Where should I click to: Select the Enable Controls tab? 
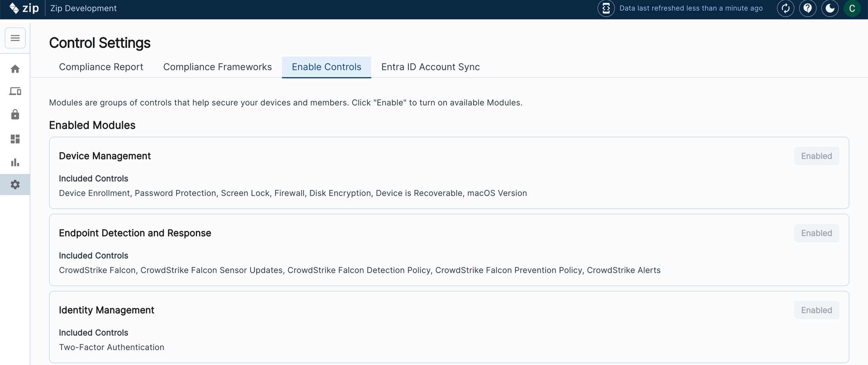(326, 67)
